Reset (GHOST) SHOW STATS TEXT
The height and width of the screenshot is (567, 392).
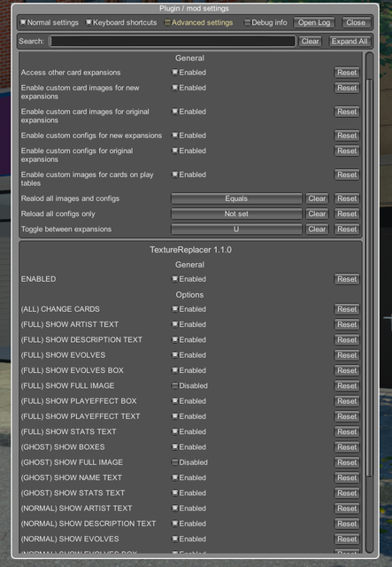tap(347, 493)
